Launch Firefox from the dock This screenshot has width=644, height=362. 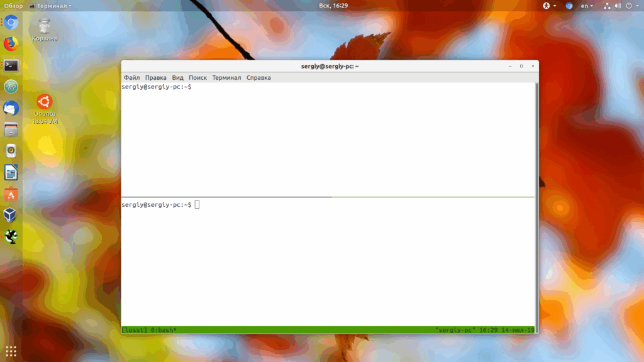[11, 44]
